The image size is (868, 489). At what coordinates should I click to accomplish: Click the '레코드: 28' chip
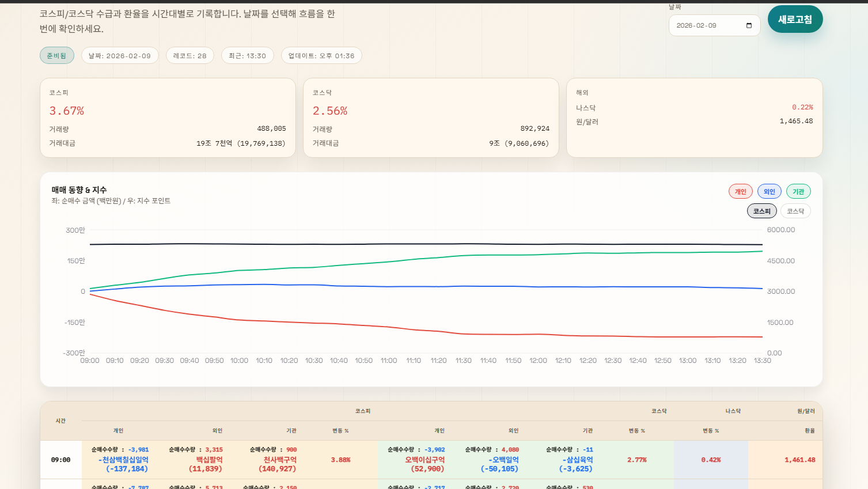[x=190, y=55]
